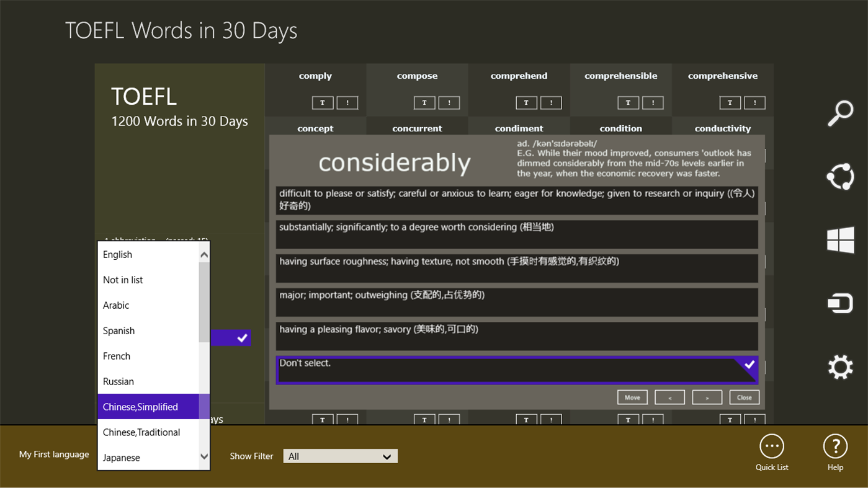Select the condition word tile
This screenshot has width=868, height=488.
coord(620,128)
